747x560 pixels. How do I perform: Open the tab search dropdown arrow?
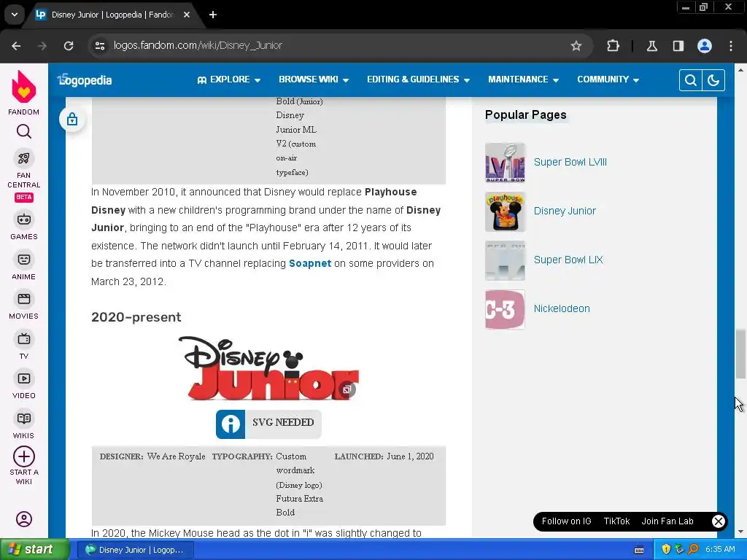tap(15, 15)
